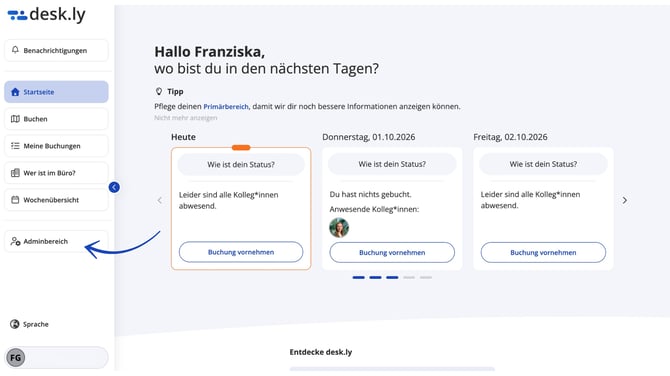Open Wer ist im Büro building icon
Image resolution: width=670 pixels, height=376 pixels.
pos(15,173)
